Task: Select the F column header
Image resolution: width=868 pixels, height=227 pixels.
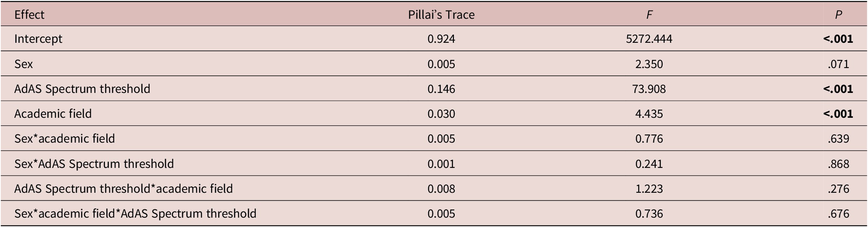Action: 649,15
